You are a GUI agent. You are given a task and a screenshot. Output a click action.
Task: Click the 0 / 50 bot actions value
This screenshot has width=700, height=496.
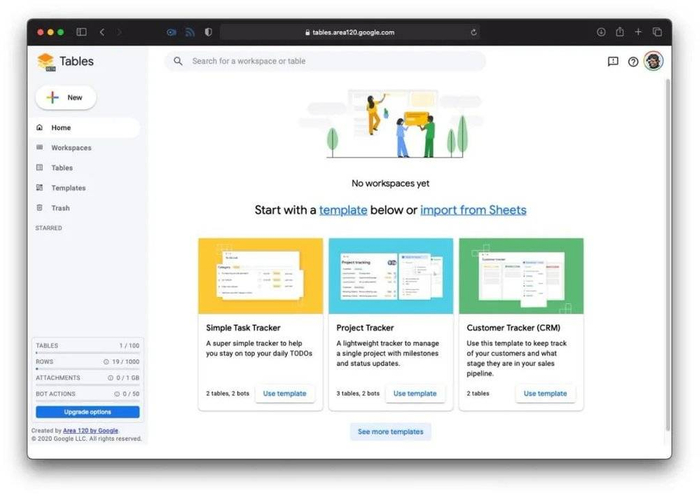(131, 394)
